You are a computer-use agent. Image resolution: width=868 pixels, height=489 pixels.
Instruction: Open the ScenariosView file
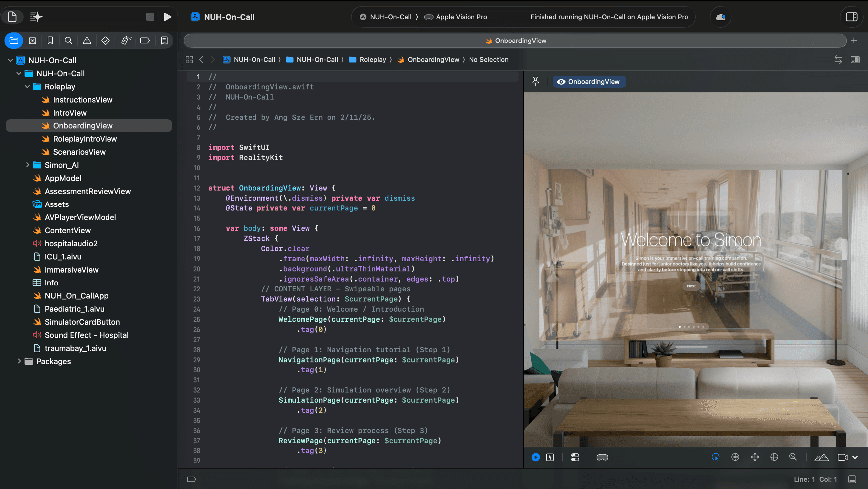(x=79, y=152)
